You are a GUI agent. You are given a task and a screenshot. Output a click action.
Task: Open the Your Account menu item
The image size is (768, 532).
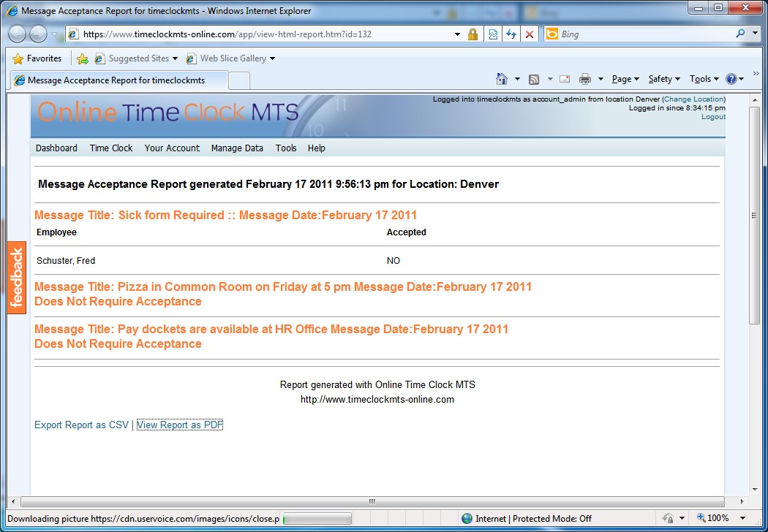pyautogui.click(x=172, y=148)
